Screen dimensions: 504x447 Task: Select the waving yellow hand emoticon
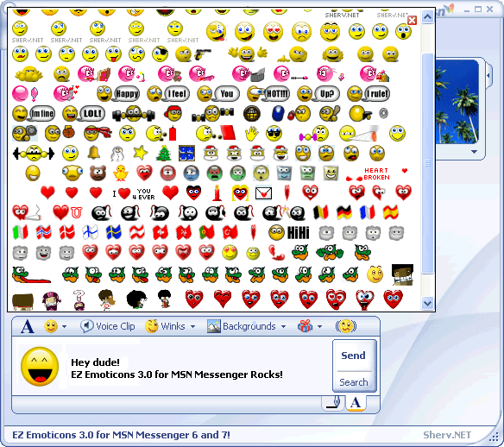point(252,134)
